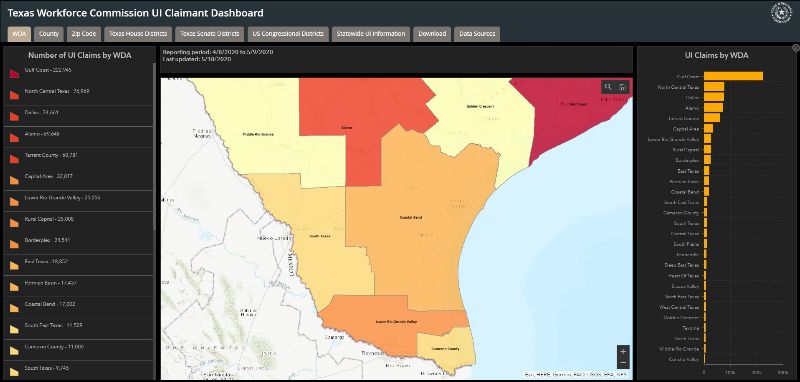
Task: Click the Cameron County region on map
Action: 446,350
